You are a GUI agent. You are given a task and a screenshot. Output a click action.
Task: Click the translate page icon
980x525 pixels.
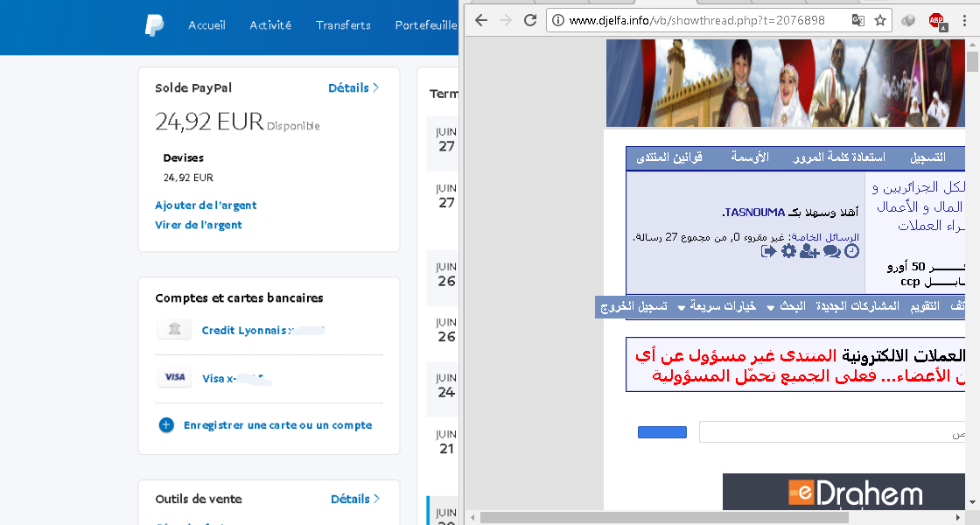point(858,20)
